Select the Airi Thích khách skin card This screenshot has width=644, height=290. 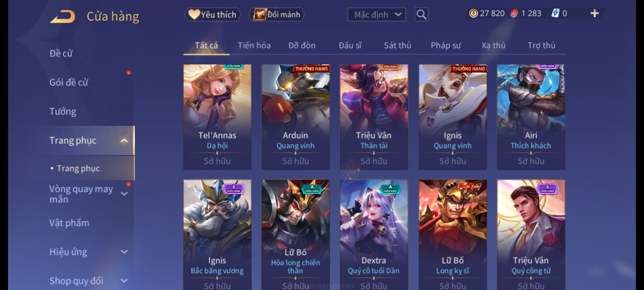(531, 117)
